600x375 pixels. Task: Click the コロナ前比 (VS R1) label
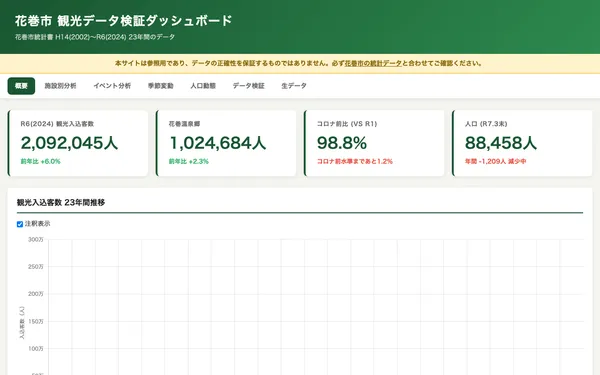(x=347, y=124)
